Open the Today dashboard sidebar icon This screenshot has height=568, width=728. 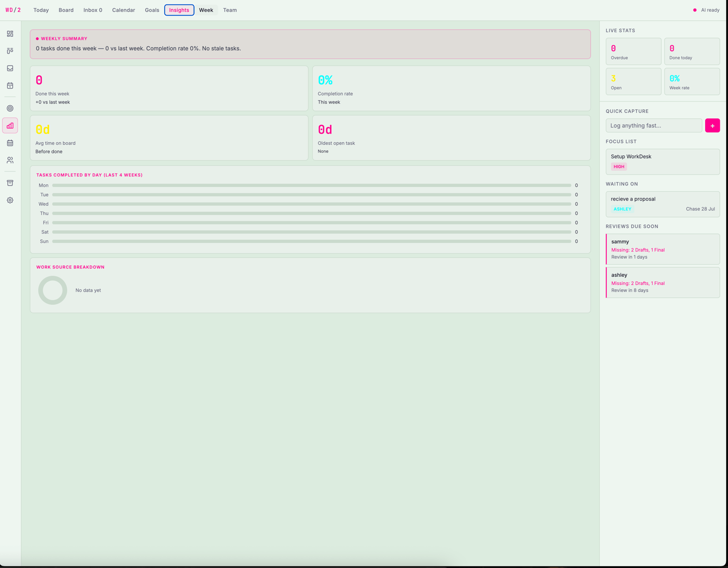[10, 34]
